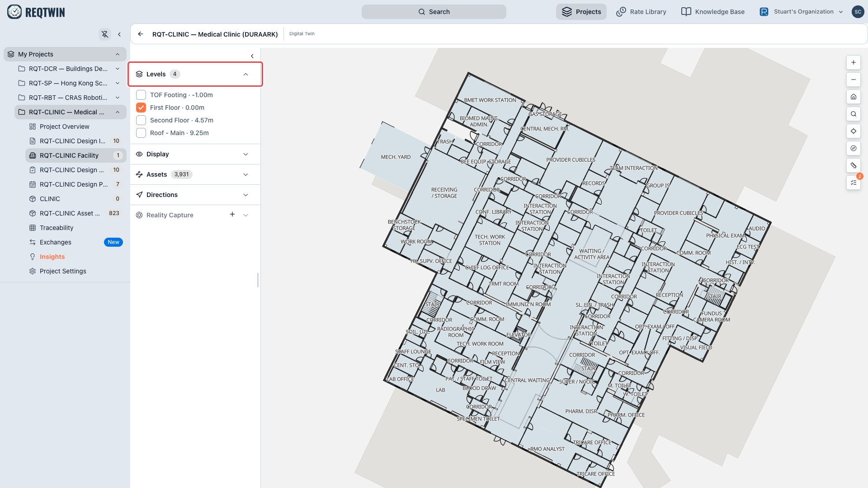Viewport: 868px width, 488px height.
Task: Click the Display eye icon
Action: (x=139, y=154)
